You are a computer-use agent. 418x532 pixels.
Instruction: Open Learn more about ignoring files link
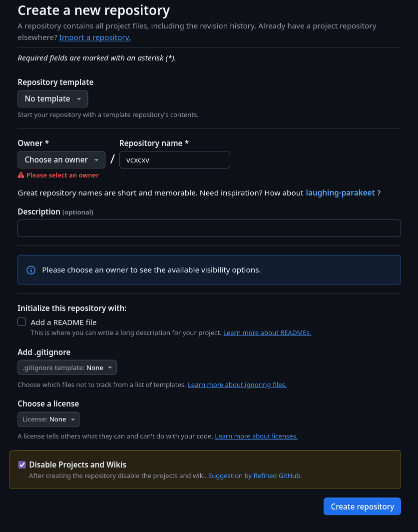point(237,385)
